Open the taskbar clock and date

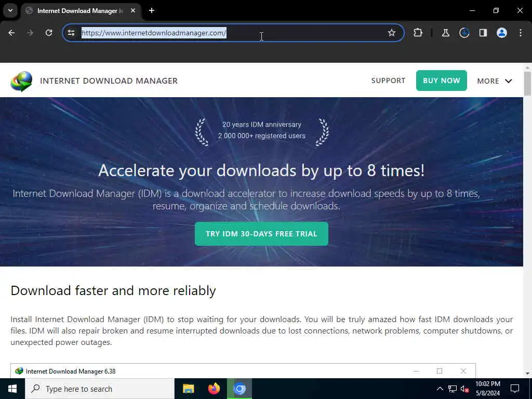point(488,389)
